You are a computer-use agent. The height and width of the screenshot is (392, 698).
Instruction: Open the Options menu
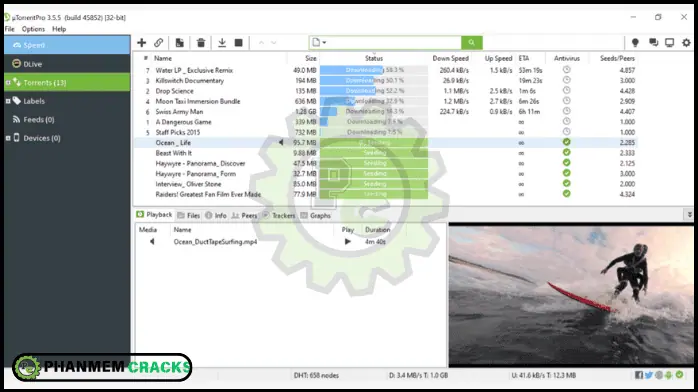(x=33, y=29)
